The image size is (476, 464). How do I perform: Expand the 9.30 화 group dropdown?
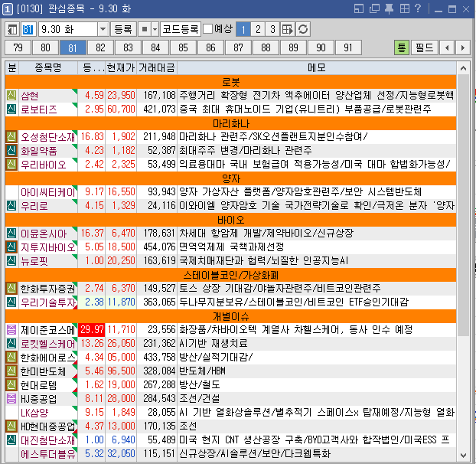pyautogui.click(x=103, y=29)
